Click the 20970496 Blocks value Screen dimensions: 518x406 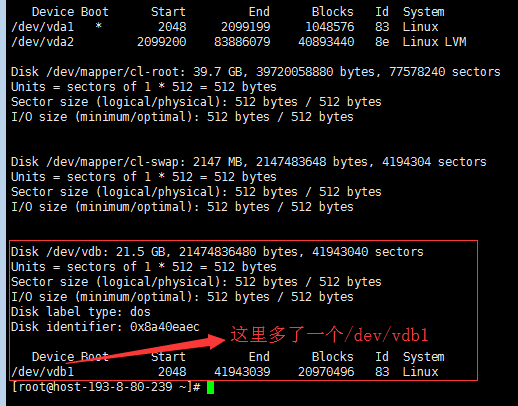pos(326,372)
